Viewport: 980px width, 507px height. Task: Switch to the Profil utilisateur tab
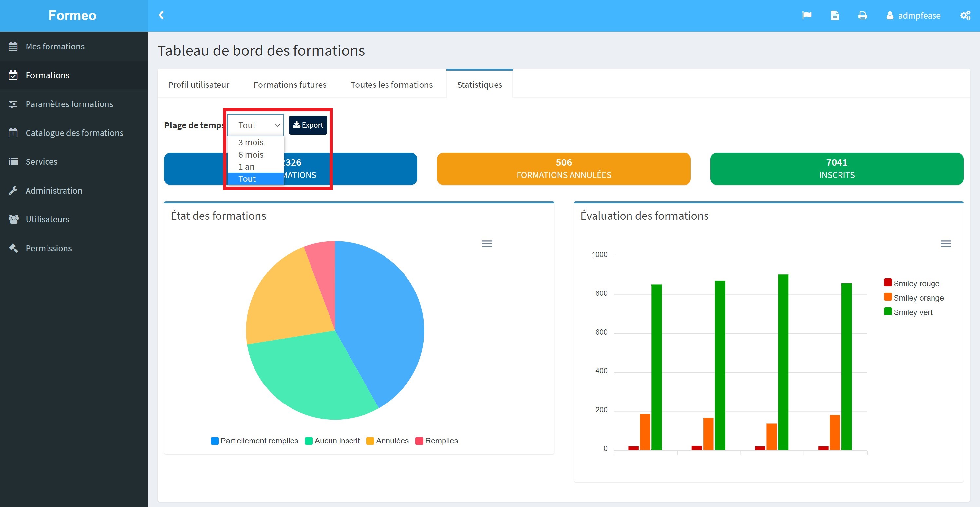(198, 84)
